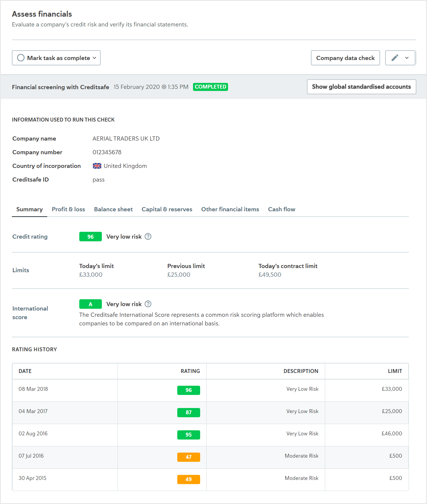Click the COMPLETED status badge
The width and height of the screenshot is (427, 504).
211,87
